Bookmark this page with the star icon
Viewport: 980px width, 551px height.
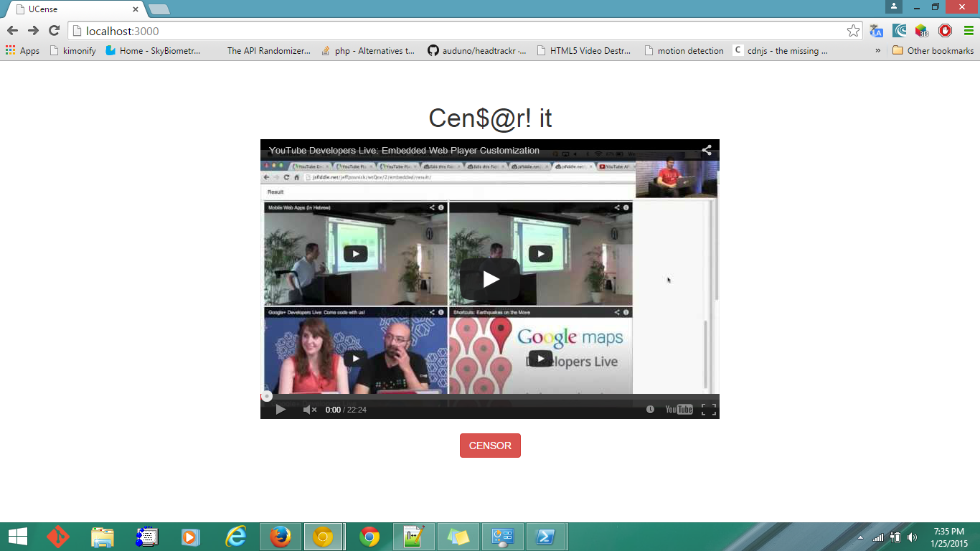tap(853, 31)
